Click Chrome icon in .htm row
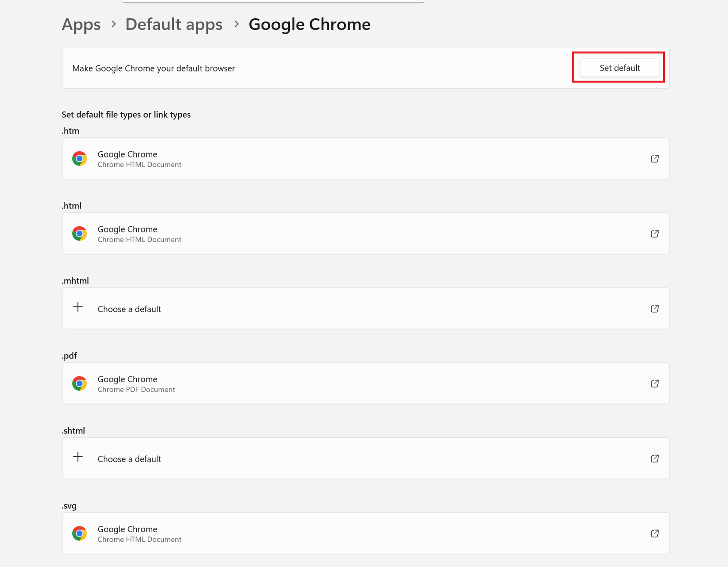The width and height of the screenshot is (728, 567). pyautogui.click(x=79, y=159)
